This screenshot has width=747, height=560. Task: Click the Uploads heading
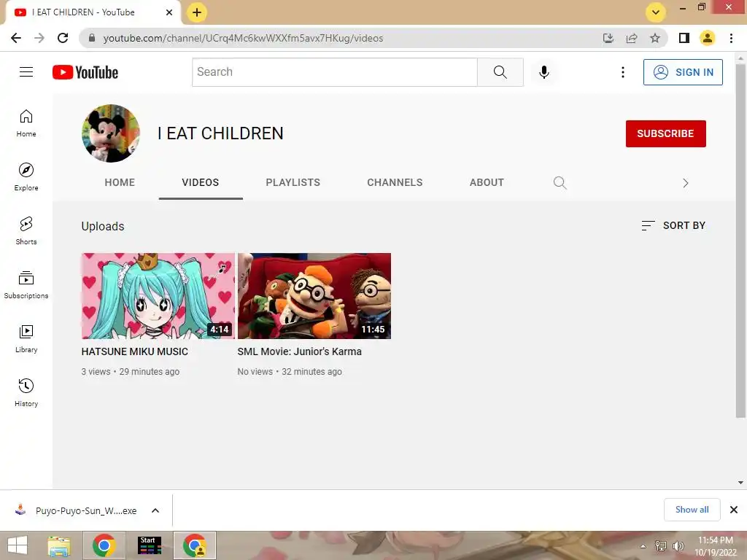(x=103, y=226)
